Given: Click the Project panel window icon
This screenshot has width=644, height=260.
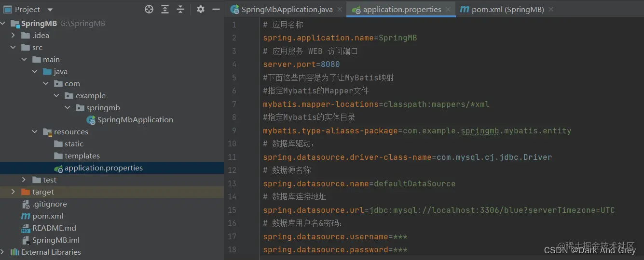Looking at the screenshot, I should [x=8, y=9].
